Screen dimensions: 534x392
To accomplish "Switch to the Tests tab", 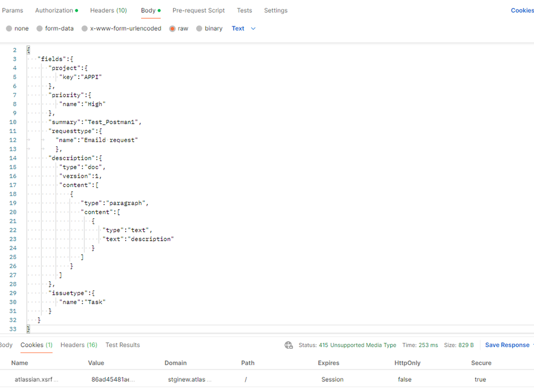I will coord(244,10).
